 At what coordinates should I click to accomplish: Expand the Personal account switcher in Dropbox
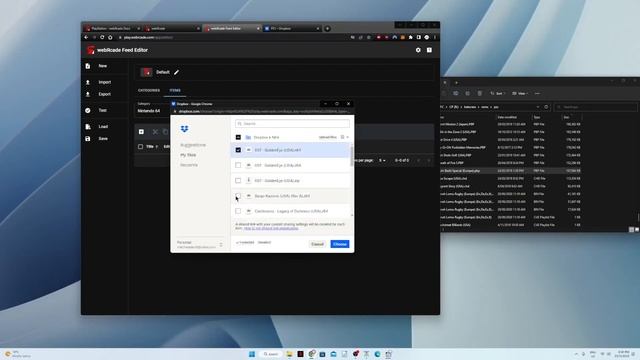point(221,244)
